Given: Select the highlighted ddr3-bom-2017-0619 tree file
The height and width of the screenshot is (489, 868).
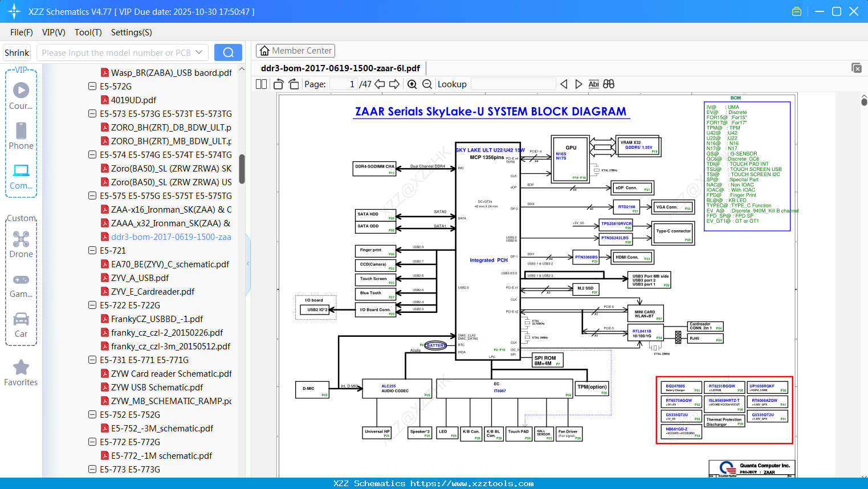Looking at the screenshot, I should click(x=171, y=237).
